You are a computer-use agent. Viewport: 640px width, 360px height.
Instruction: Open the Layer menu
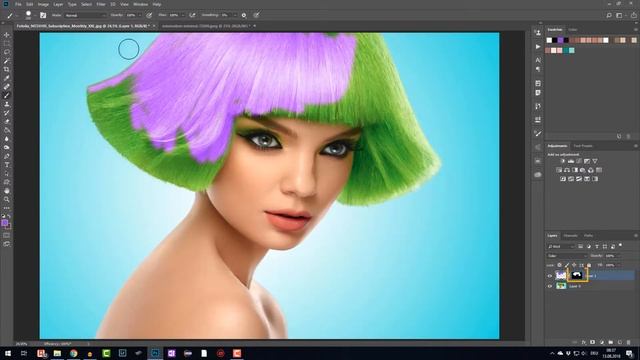pyautogui.click(x=58, y=4)
